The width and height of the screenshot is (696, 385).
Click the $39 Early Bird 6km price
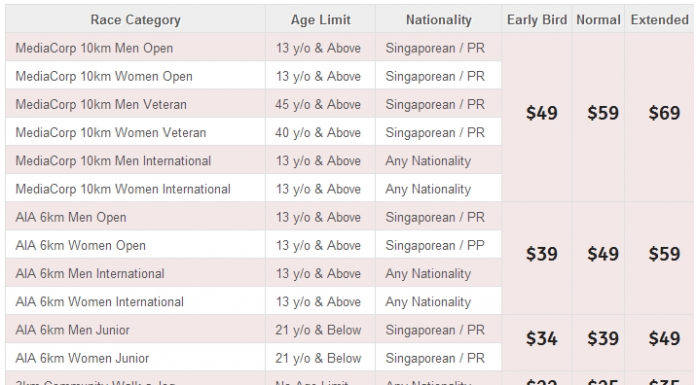point(542,254)
